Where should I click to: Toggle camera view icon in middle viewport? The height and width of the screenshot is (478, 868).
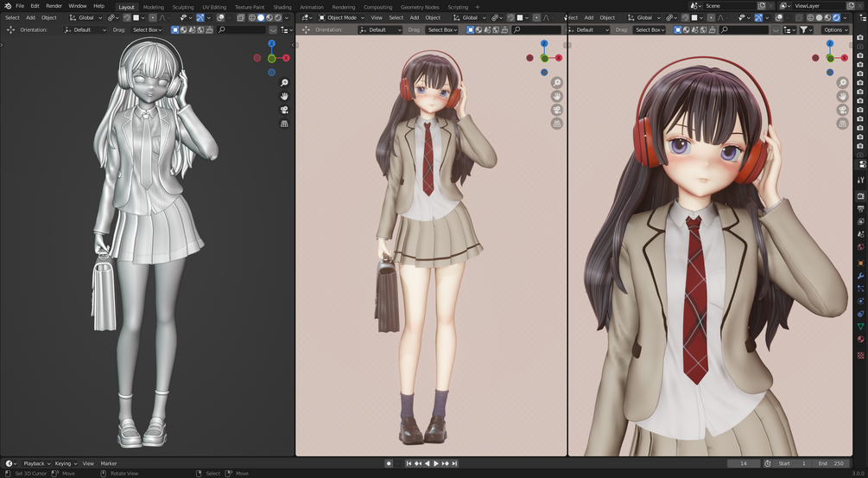tap(557, 110)
